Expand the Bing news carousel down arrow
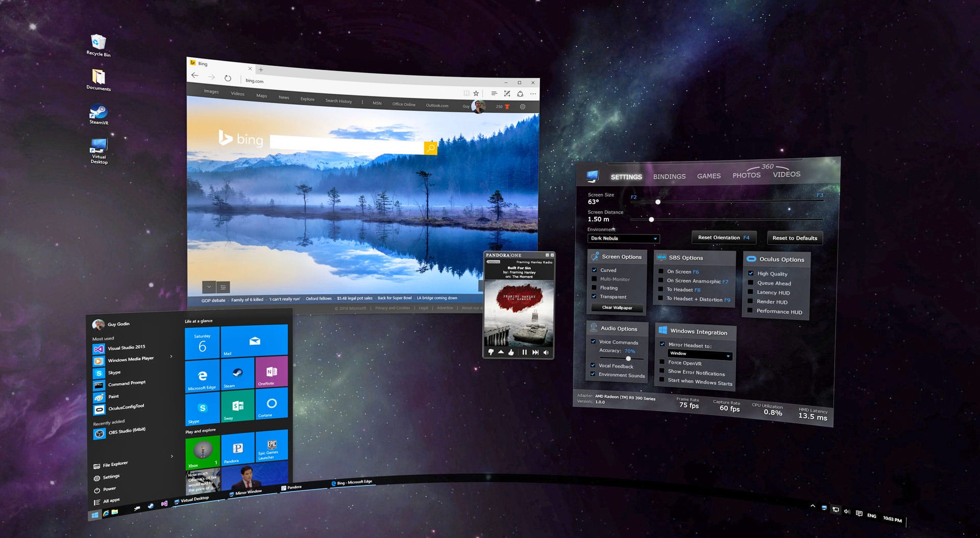 [x=209, y=287]
